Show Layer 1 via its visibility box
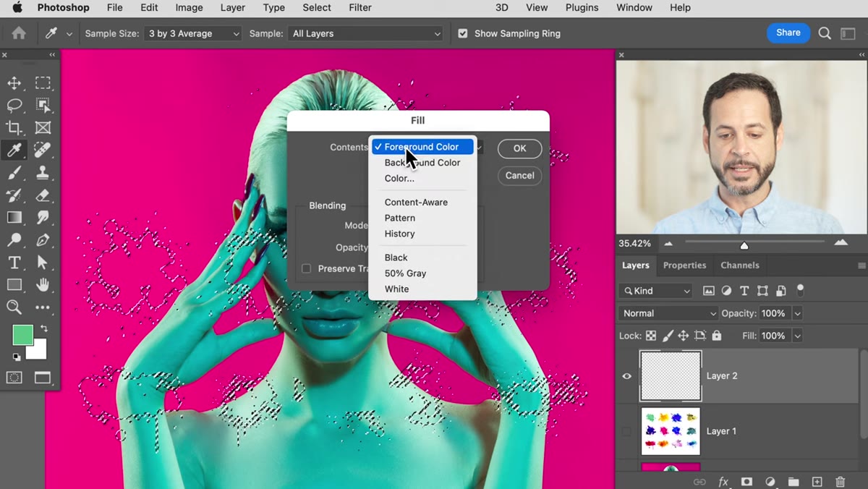The width and height of the screenshot is (868, 489). (627, 431)
